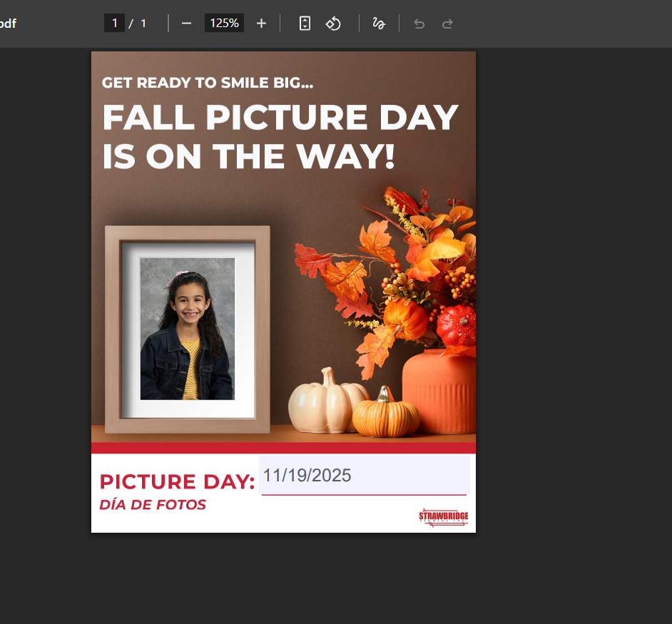The height and width of the screenshot is (624, 672).
Task: Select the 125% zoom level field
Action: (x=224, y=24)
